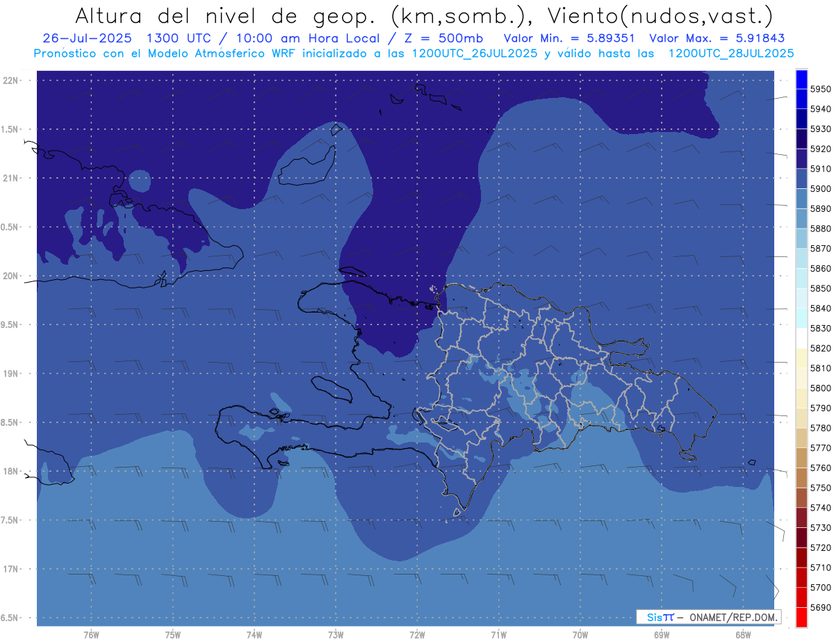The width and height of the screenshot is (834, 644).
Task: Click the "1300 UTC" time label
Action: 180,38
